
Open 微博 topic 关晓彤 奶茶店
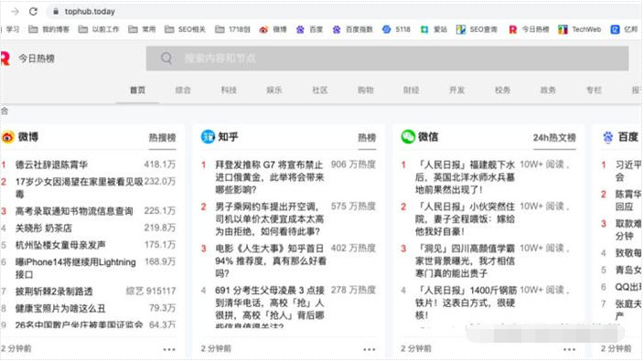(44, 228)
